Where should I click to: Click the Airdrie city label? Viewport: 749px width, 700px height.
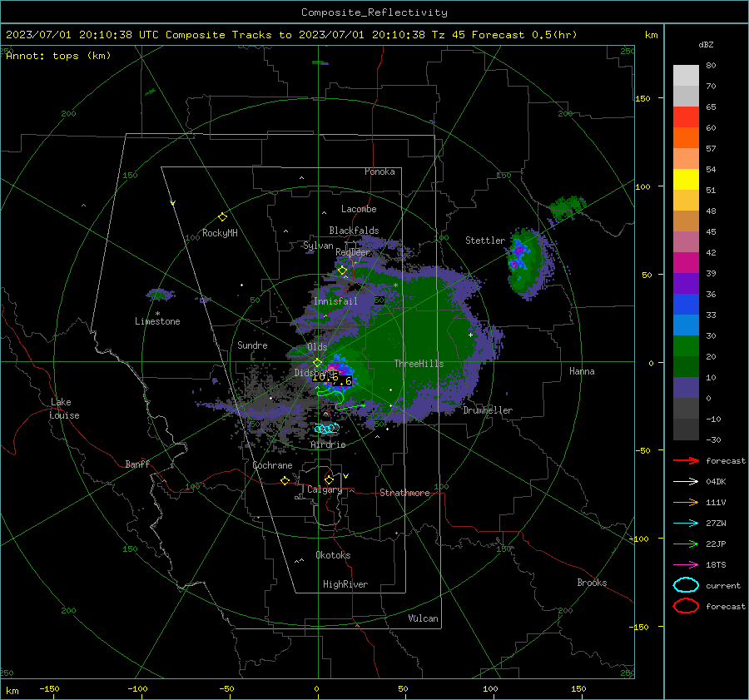tap(328, 444)
